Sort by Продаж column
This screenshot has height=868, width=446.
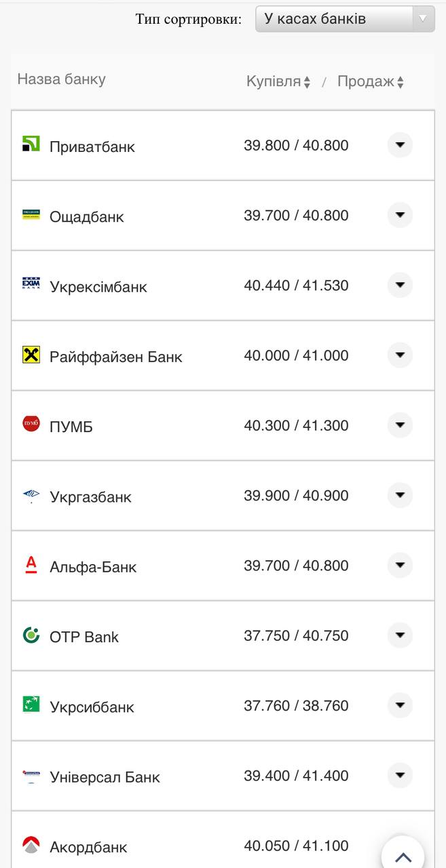click(370, 82)
